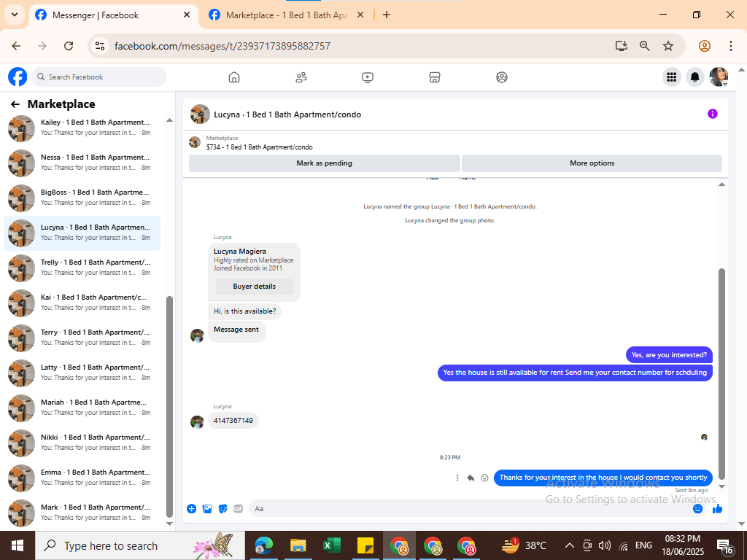Open Friends icon in top bar

301,77
